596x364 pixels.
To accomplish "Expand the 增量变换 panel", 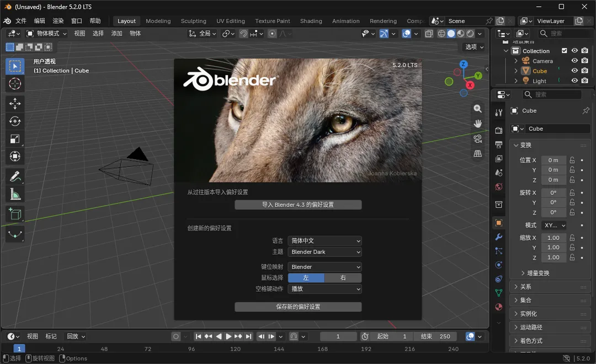I will (x=535, y=273).
